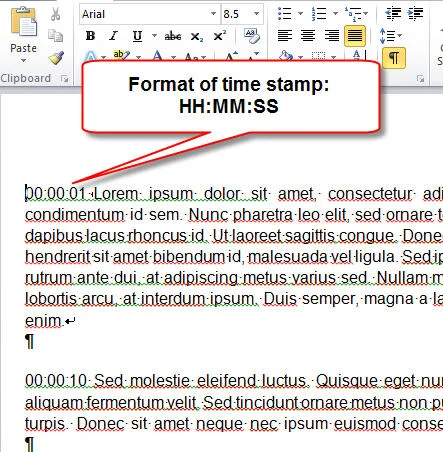Click the word 'enim' before line break
The image size is (443, 452).
coord(43,321)
